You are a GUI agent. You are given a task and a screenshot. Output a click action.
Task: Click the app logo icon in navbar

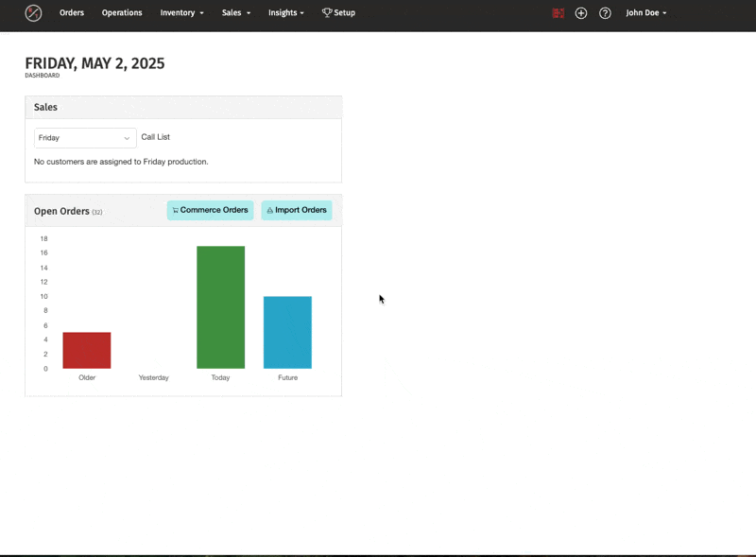pos(33,13)
